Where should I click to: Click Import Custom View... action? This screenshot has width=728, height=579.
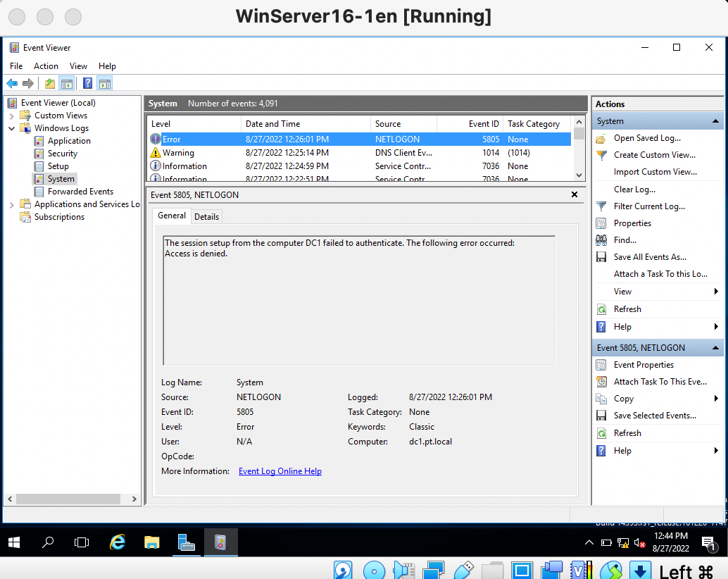pyautogui.click(x=655, y=172)
